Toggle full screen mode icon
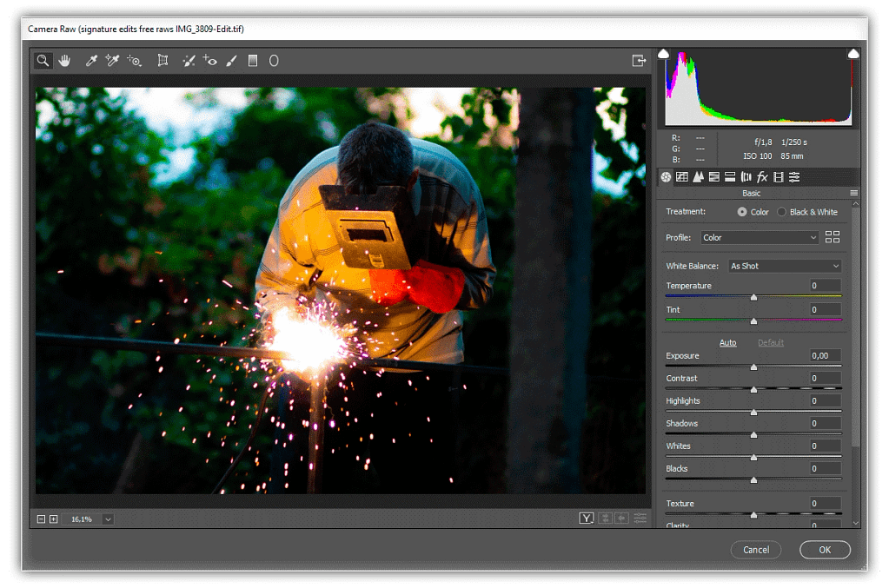This screenshot has height=588, width=889. [x=639, y=61]
